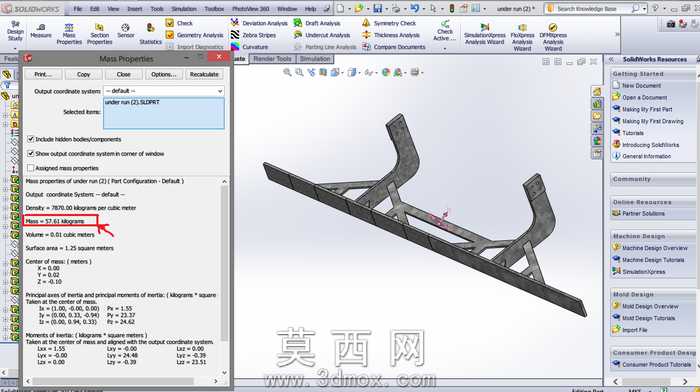Image resolution: width=700 pixels, height=392 pixels.
Task: Select the Measure tool
Action: click(41, 31)
